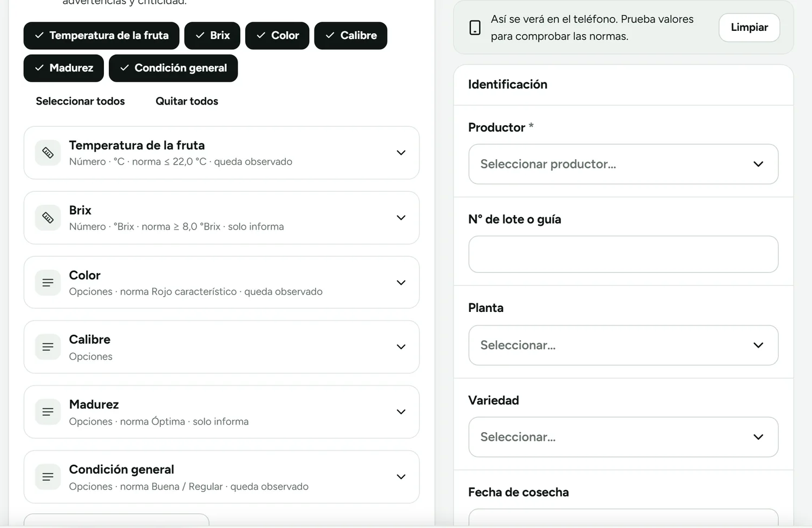Screen dimensions: 812x528
Task: Expand the Calibre card chevron
Action: point(401,347)
